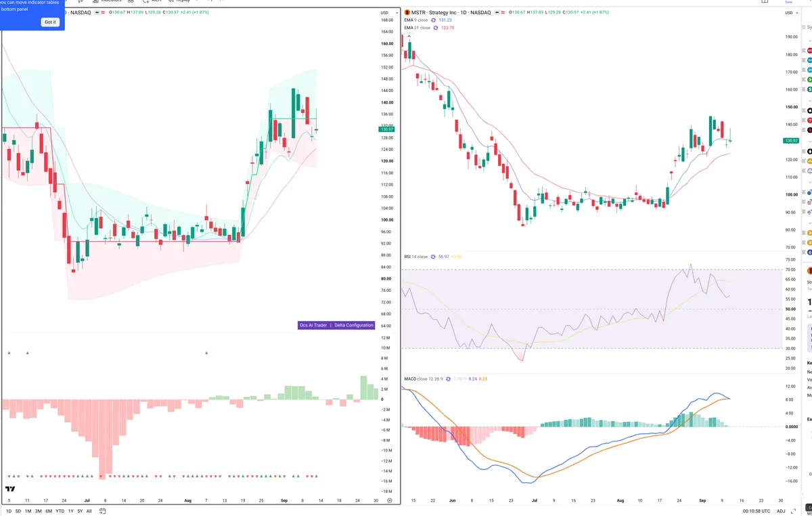Set time range to 6M

coord(49,511)
